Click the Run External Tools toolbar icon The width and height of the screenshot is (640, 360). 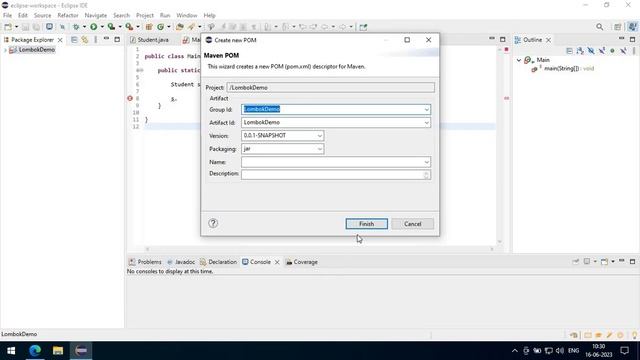129,27
